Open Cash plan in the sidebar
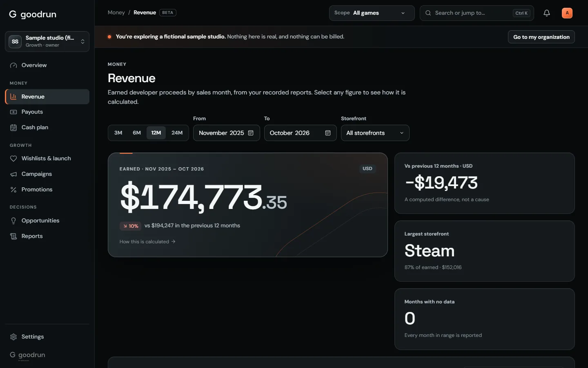 (47, 128)
